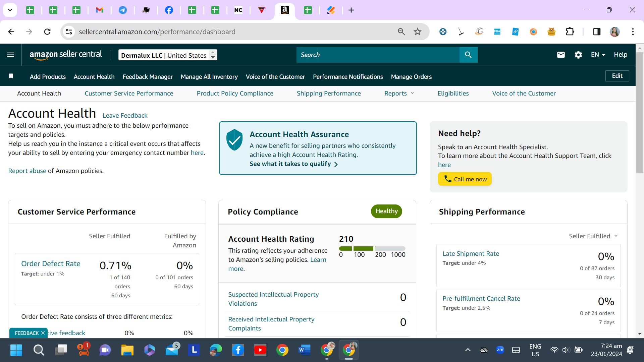Image resolution: width=644 pixels, height=362 pixels.
Task: Reload the page
Action: tap(47, 32)
